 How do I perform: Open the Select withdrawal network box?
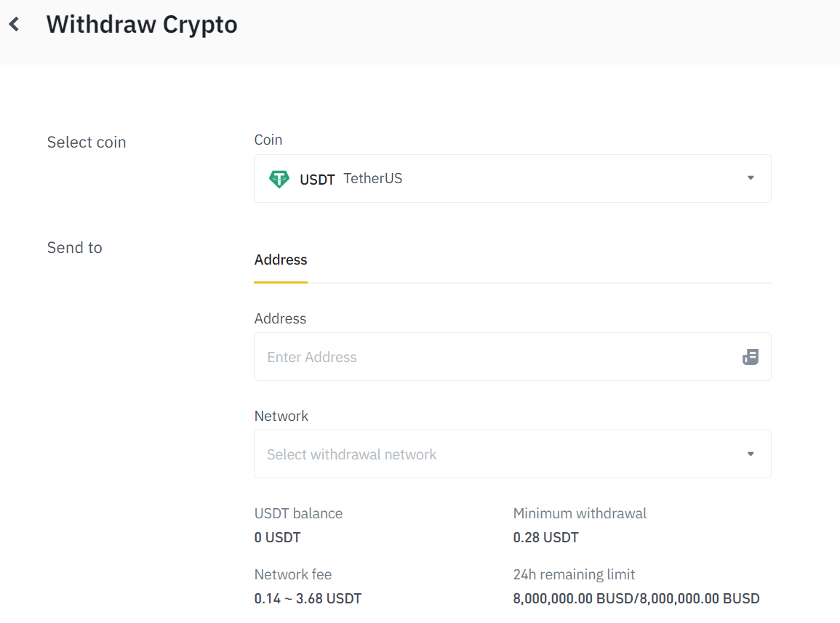(502, 454)
